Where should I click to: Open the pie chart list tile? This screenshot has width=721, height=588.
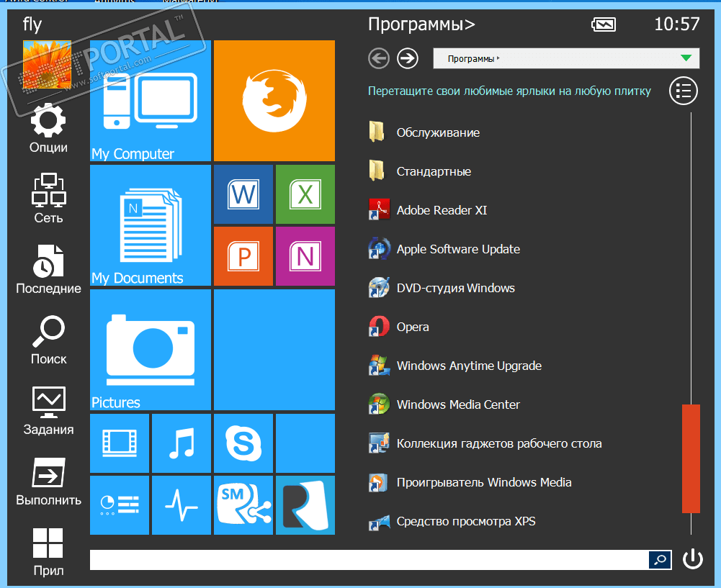point(120,505)
